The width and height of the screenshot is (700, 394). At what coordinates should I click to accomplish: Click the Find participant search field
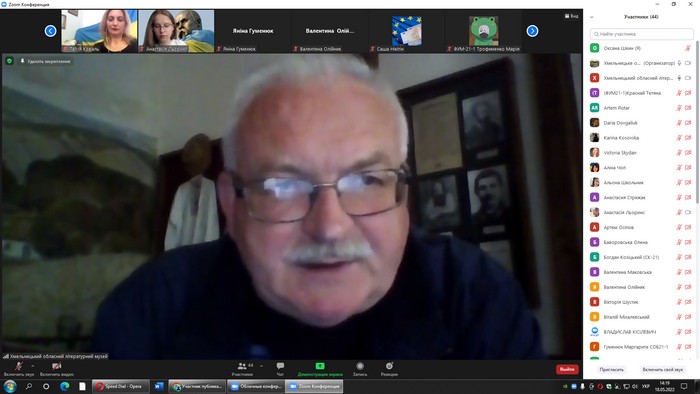[x=642, y=34]
